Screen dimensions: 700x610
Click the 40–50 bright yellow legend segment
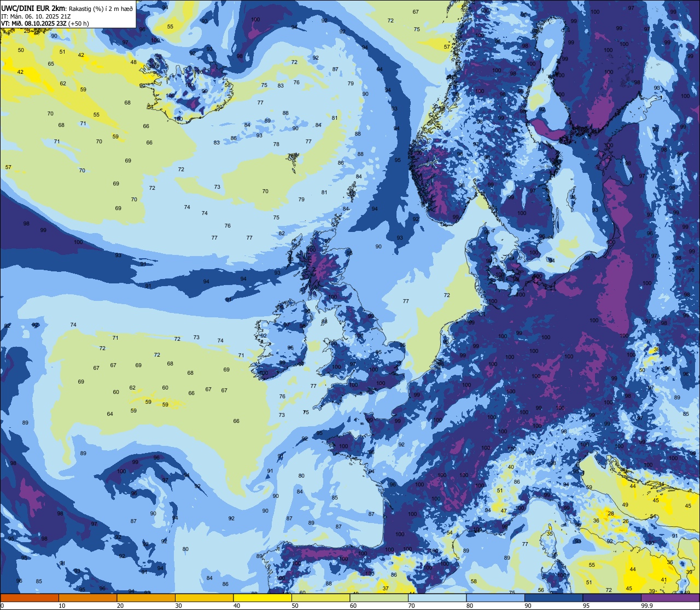(x=262, y=598)
